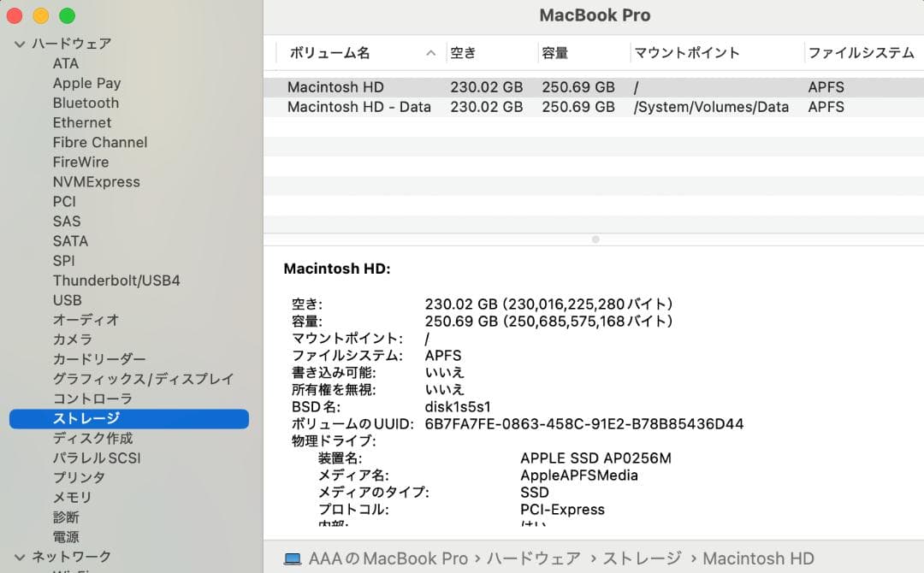Open Fibre Channel entry
This screenshot has width=924, height=573.
tap(100, 143)
